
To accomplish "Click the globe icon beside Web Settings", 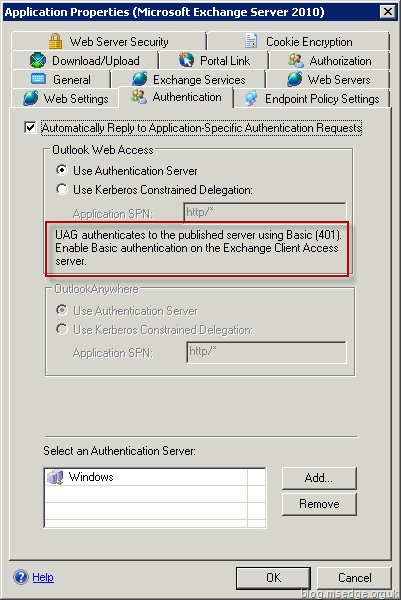I will [x=30, y=98].
